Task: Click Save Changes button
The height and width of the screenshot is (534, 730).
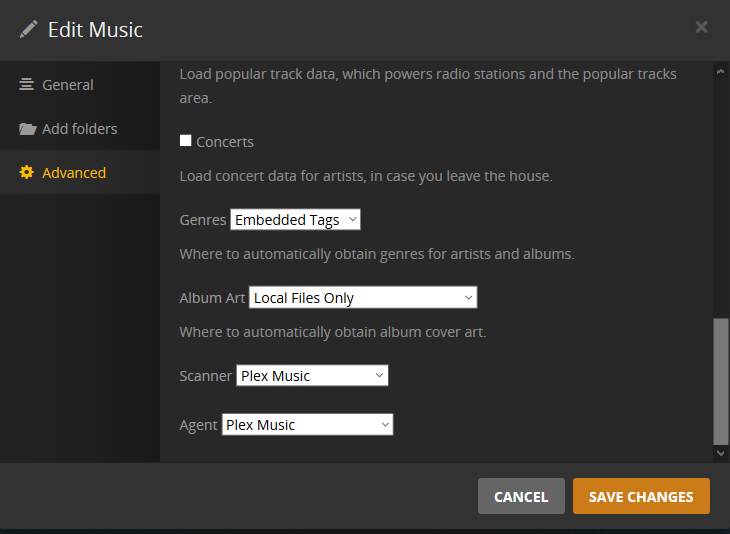Action: (641, 497)
